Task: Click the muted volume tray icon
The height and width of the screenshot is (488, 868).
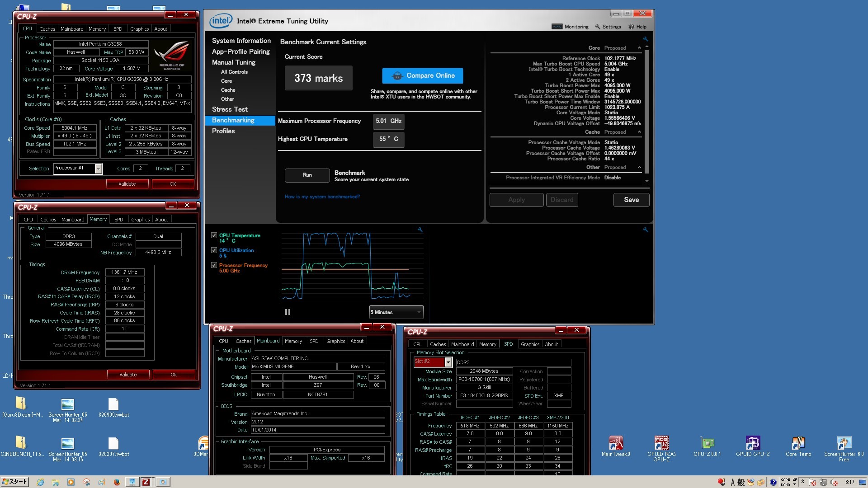Action: point(834,482)
